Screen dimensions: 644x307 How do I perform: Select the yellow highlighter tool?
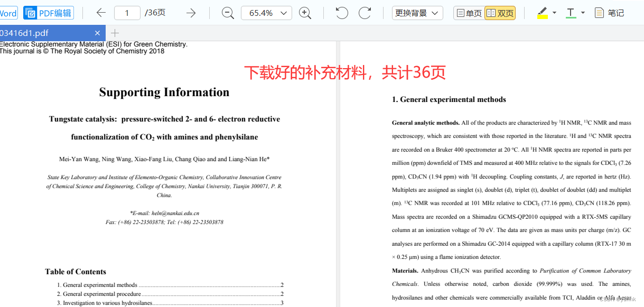pos(543,13)
